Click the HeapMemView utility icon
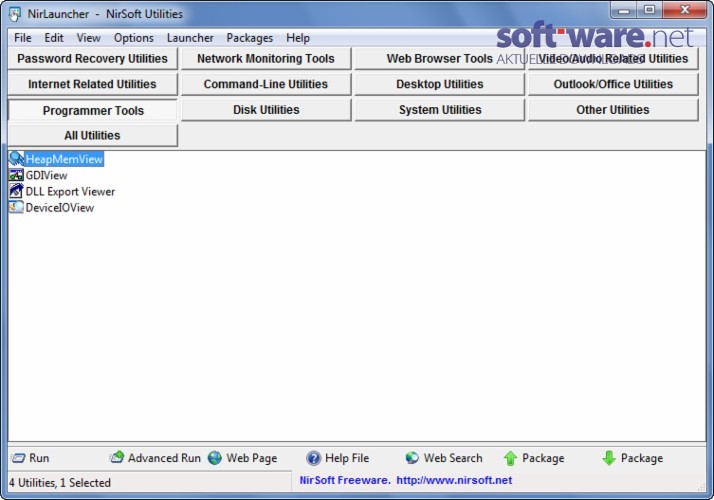714x500 pixels. tap(16, 158)
